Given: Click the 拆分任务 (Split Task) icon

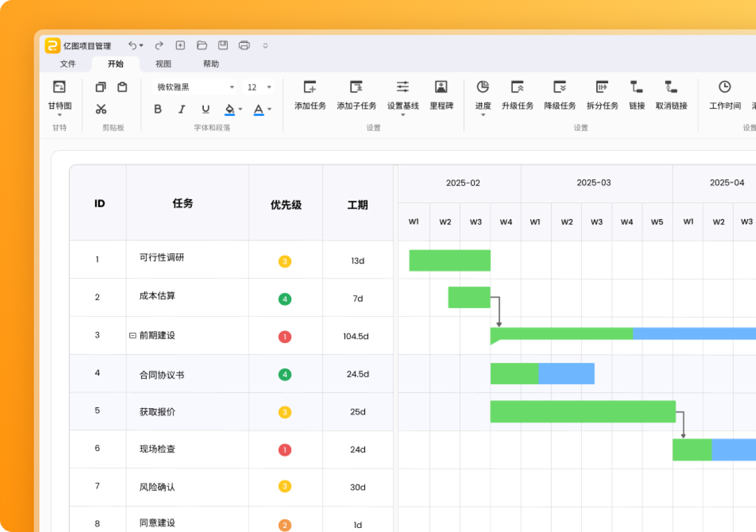Looking at the screenshot, I should (602, 87).
